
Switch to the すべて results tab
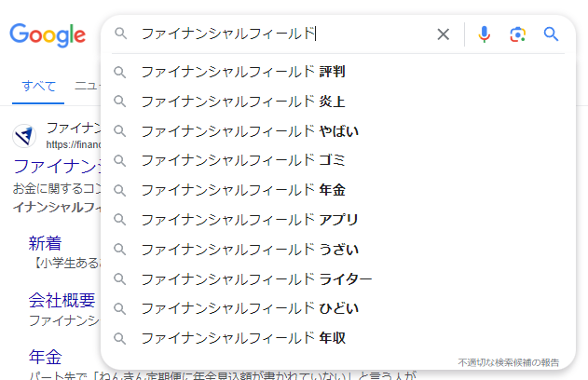pos(38,87)
